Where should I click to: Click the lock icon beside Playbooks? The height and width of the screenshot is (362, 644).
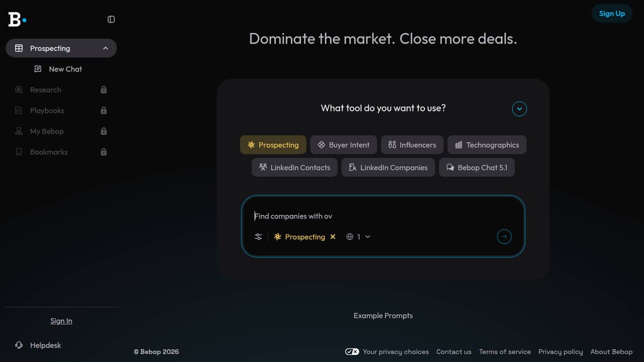(104, 110)
